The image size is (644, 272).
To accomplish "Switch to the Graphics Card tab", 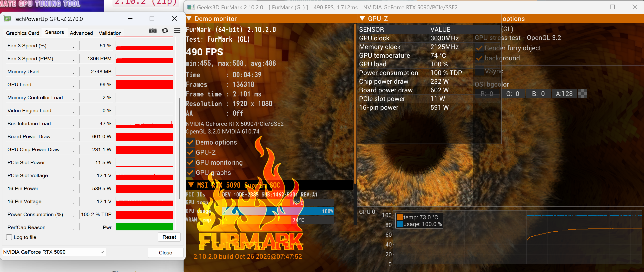I will coord(22,33).
